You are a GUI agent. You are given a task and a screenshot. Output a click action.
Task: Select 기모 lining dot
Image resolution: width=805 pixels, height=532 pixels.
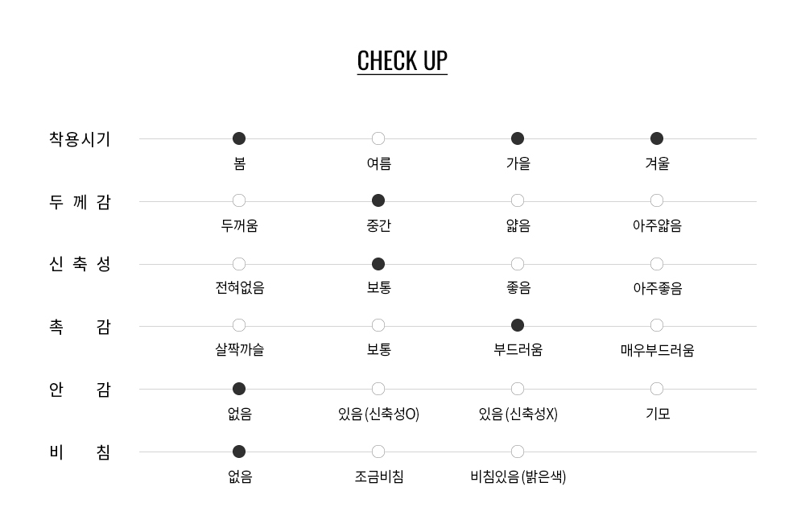[657, 389]
